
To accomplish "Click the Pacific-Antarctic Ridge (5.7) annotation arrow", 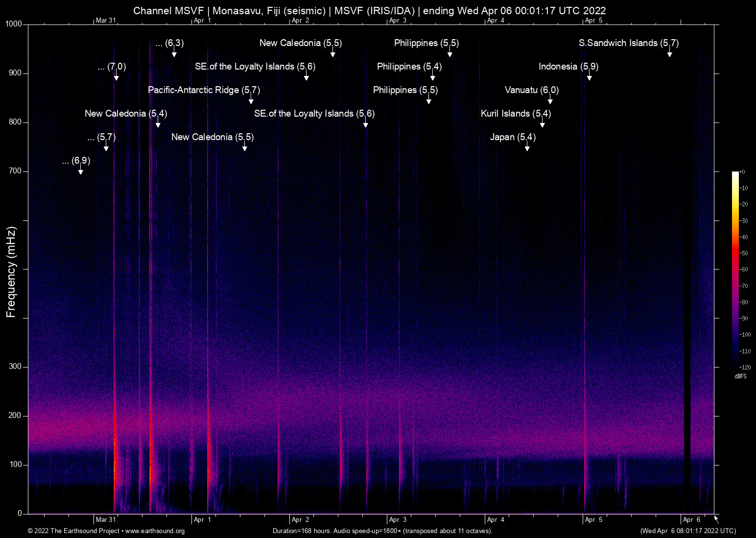I will [251, 100].
